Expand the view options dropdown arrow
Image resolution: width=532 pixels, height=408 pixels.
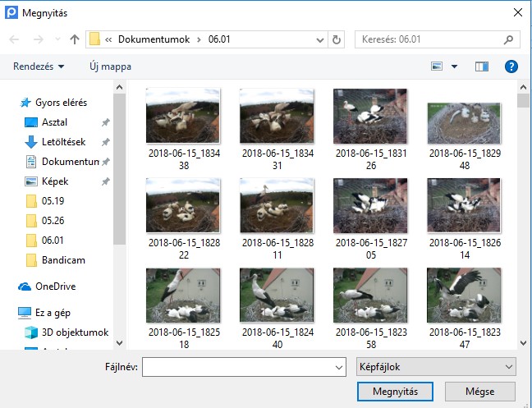click(x=454, y=66)
